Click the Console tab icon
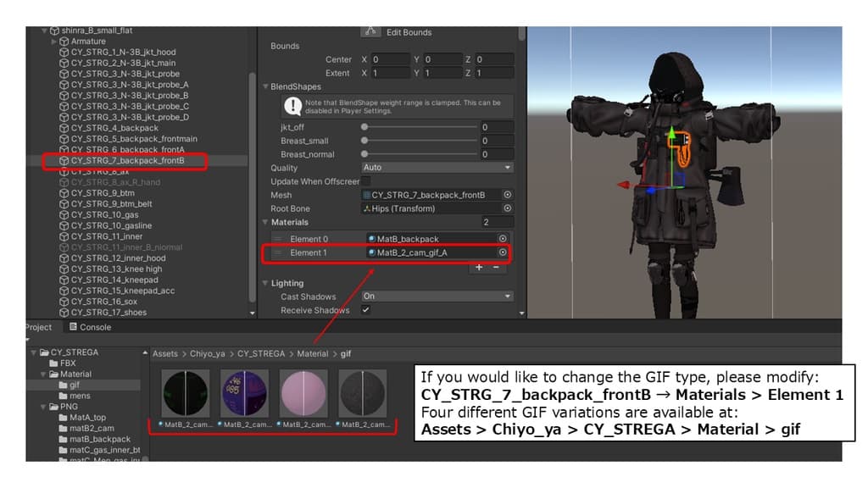This screenshot has width=868, height=488. tap(73, 327)
